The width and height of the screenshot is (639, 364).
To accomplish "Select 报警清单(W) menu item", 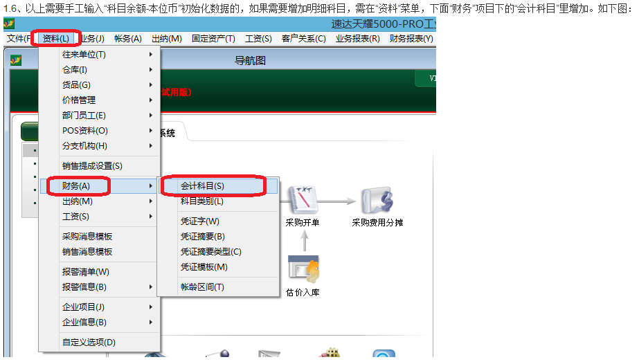I will pyautogui.click(x=100, y=272).
